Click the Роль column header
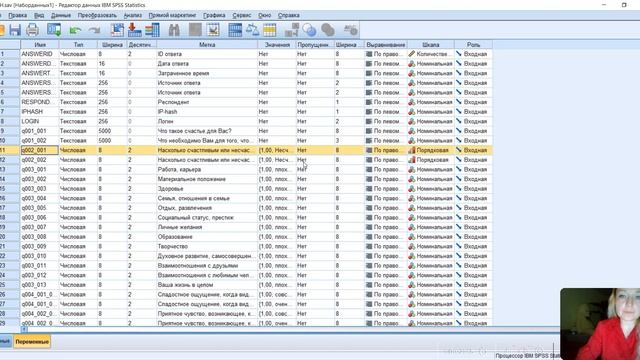This screenshot has width=640, height=360. click(x=473, y=44)
